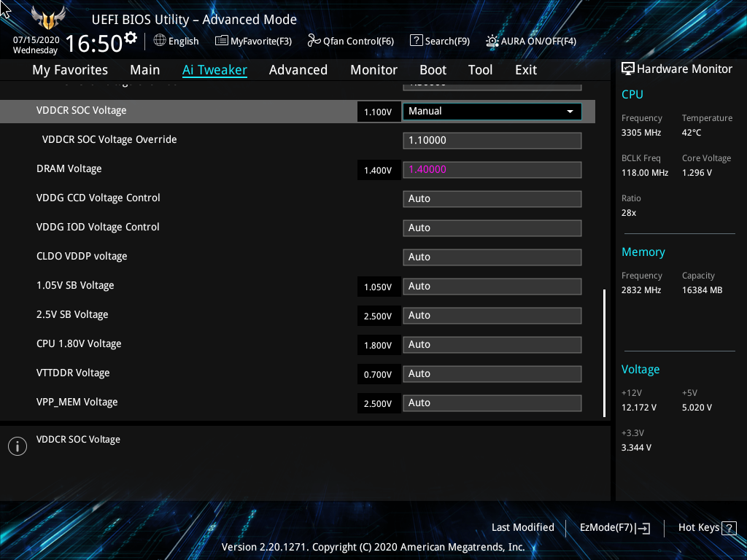Click the MyFavorite(F3) label
Image resolution: width=747 pixels, height=560 pixels.
pos(261,42)
